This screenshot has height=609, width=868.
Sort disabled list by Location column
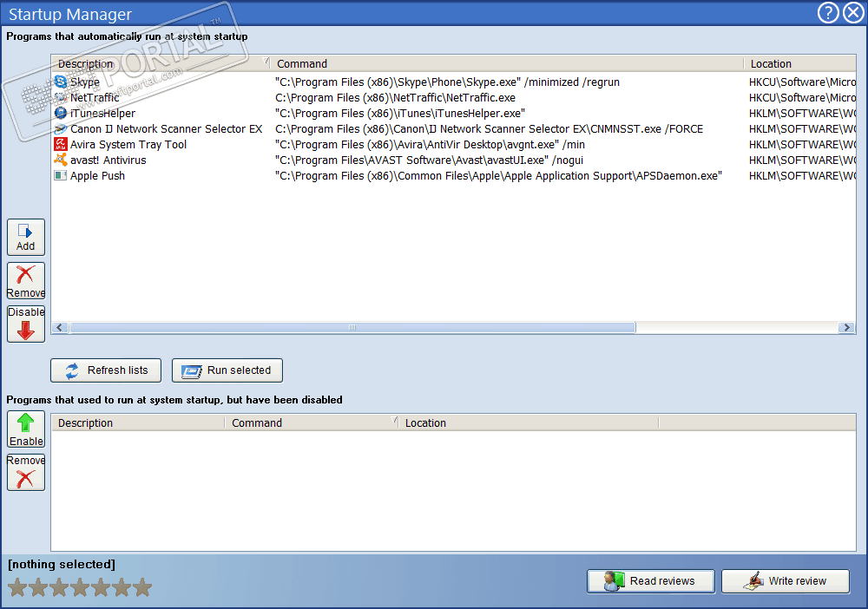(529, 422)
